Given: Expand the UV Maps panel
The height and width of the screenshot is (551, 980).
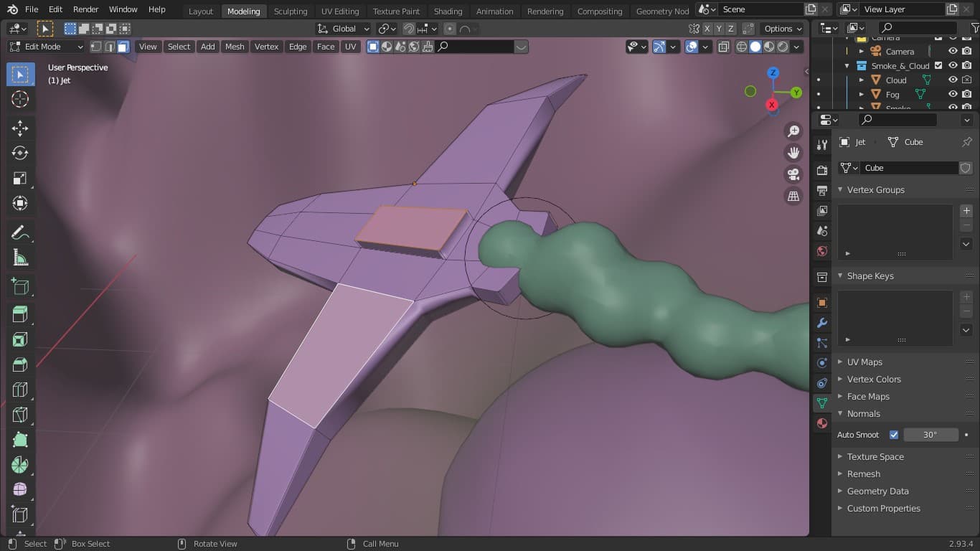Looking at the screenshot, I should [864, 362].
